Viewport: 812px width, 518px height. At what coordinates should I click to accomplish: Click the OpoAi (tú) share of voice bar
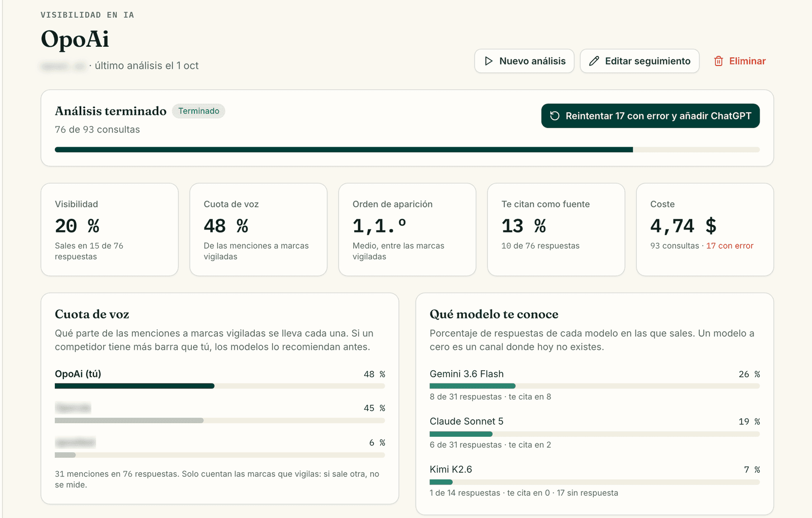220,386
